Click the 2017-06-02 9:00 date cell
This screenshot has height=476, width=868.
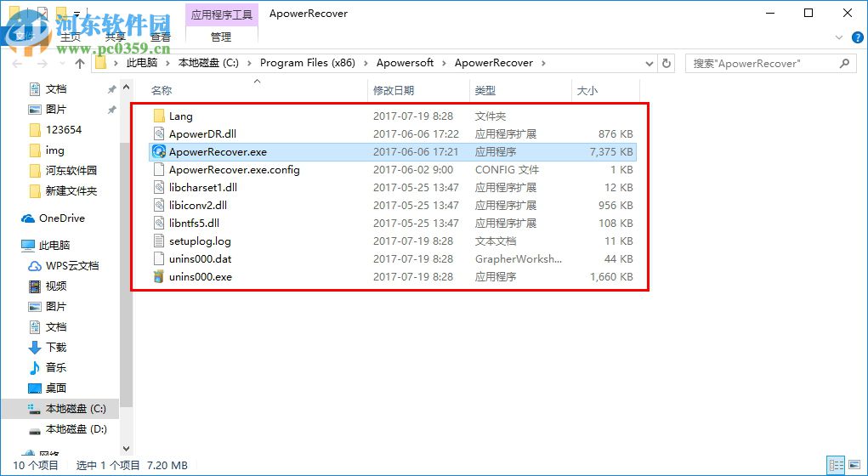[413, 169]
